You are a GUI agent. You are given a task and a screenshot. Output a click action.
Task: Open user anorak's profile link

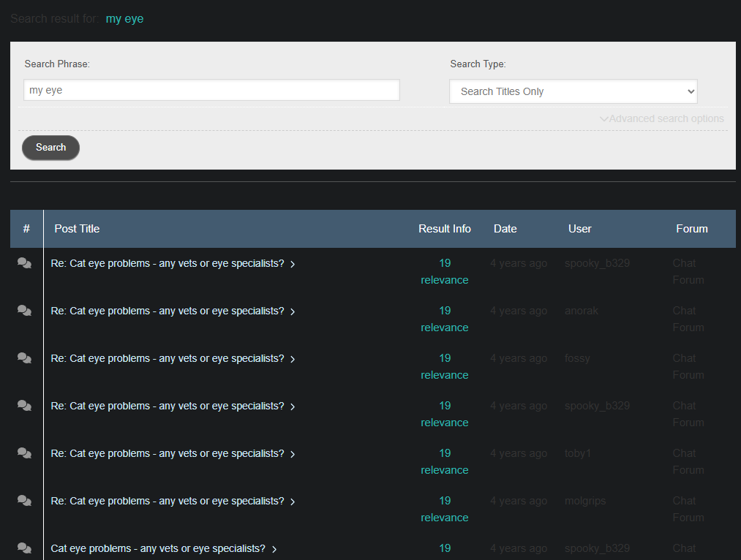coord(581,311)
